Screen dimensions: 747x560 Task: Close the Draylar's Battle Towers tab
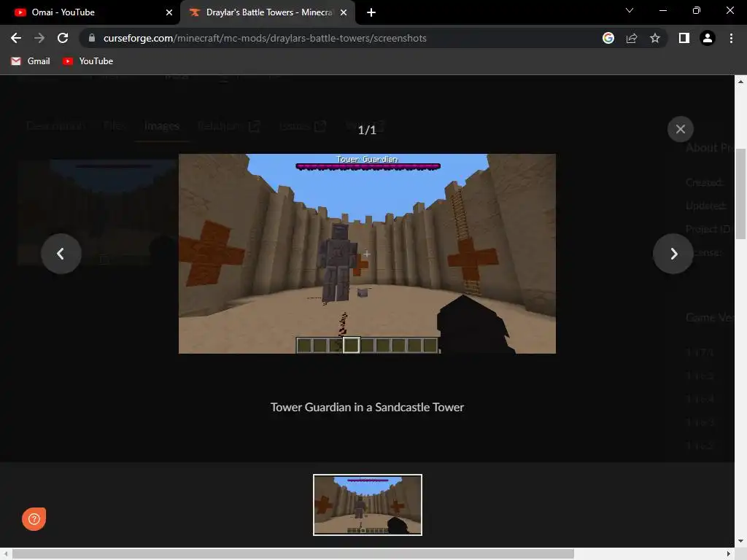click(344, 12)
